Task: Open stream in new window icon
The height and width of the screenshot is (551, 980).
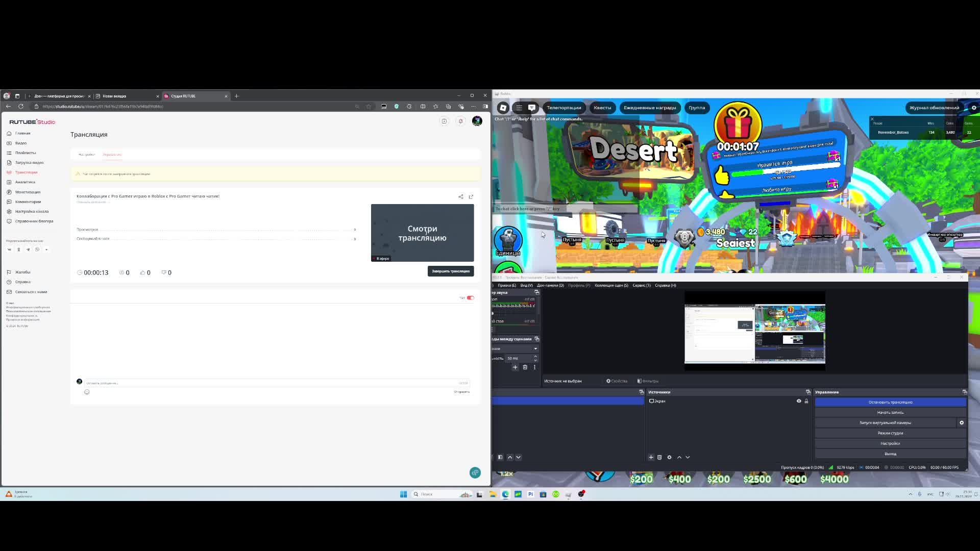Action: click(471, 196)
